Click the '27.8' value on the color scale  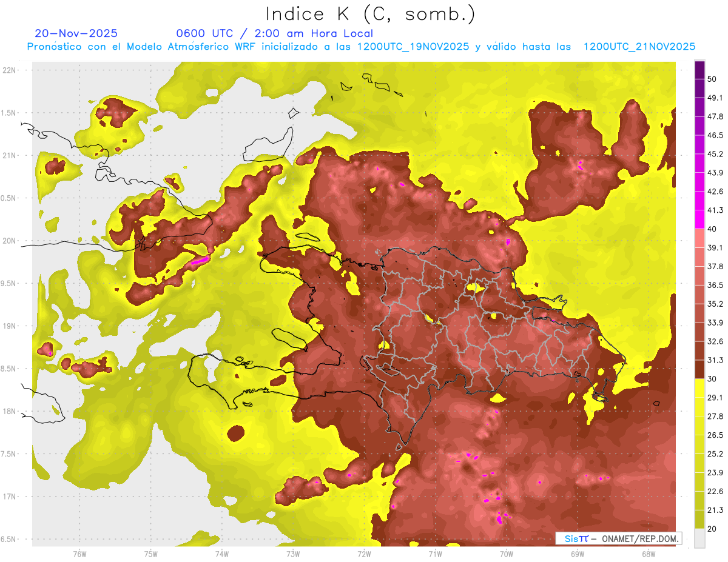click(x=715, y=416)
